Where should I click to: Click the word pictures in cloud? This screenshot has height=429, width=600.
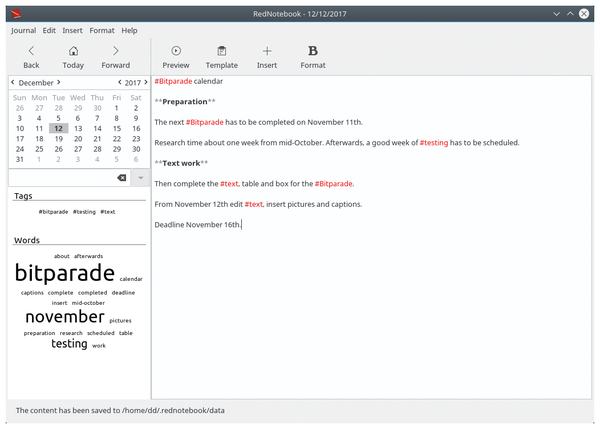pos(120,321)
